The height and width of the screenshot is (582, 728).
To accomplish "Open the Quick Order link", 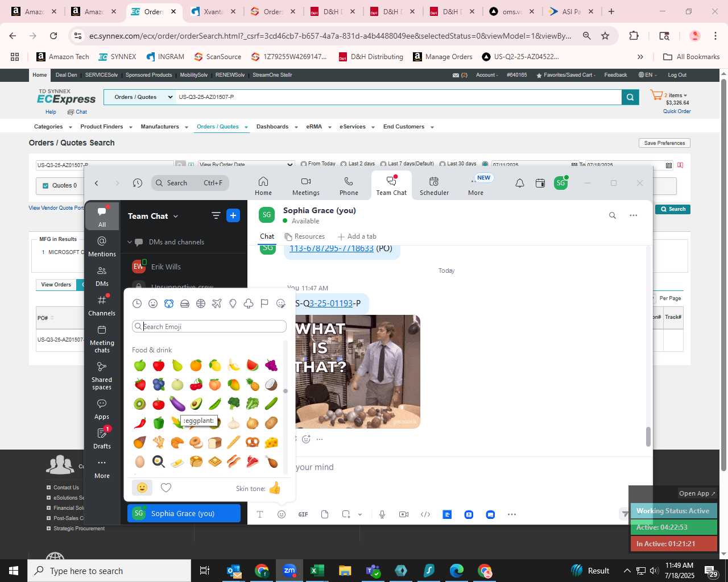I will pyautogui.click(x=677, y=111).
